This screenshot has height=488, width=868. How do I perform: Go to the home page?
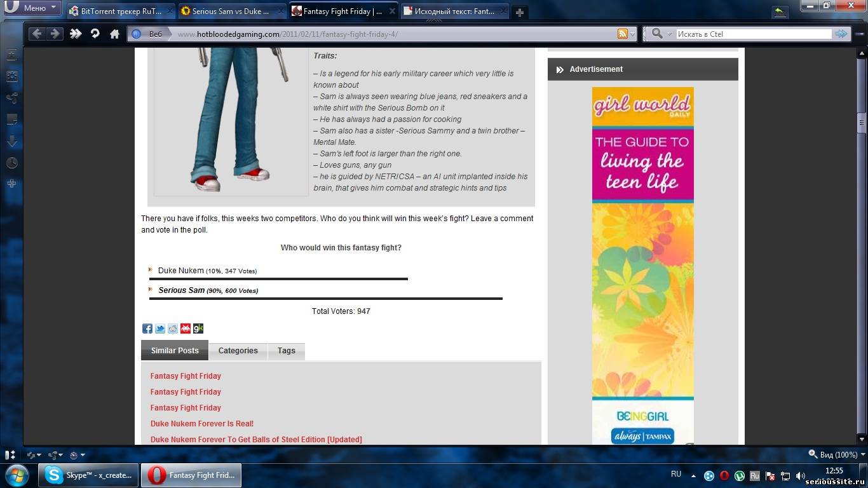coord(114,34)
